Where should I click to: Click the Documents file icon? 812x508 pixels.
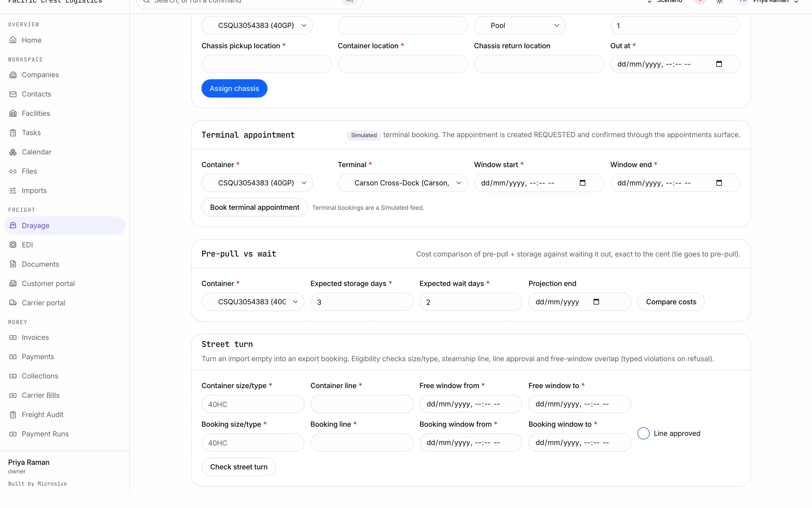click(13, 264)
